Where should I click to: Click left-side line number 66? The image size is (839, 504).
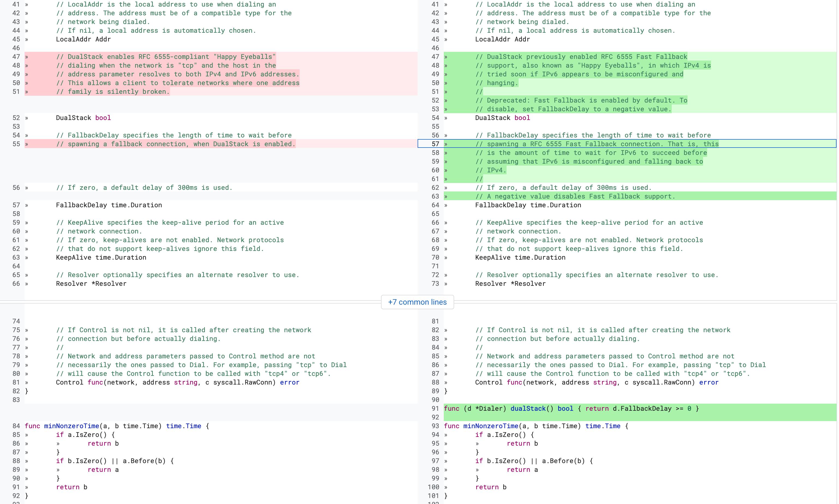coord(16,284)
